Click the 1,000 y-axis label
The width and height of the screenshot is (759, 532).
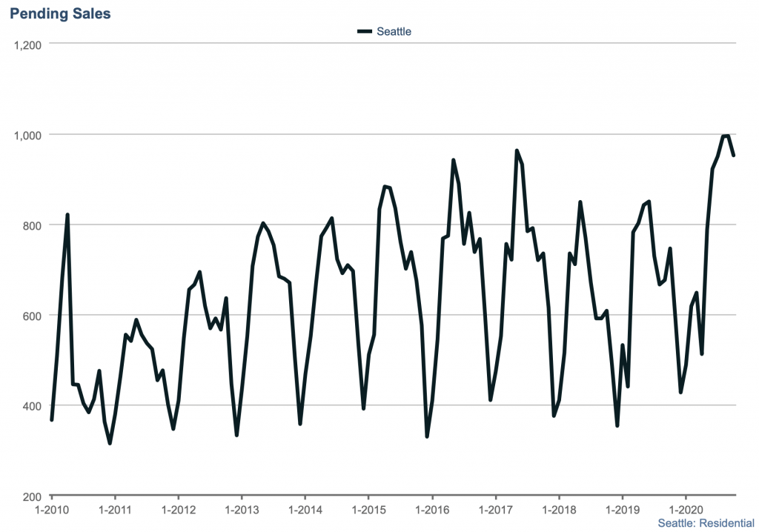tap(27, 135)
